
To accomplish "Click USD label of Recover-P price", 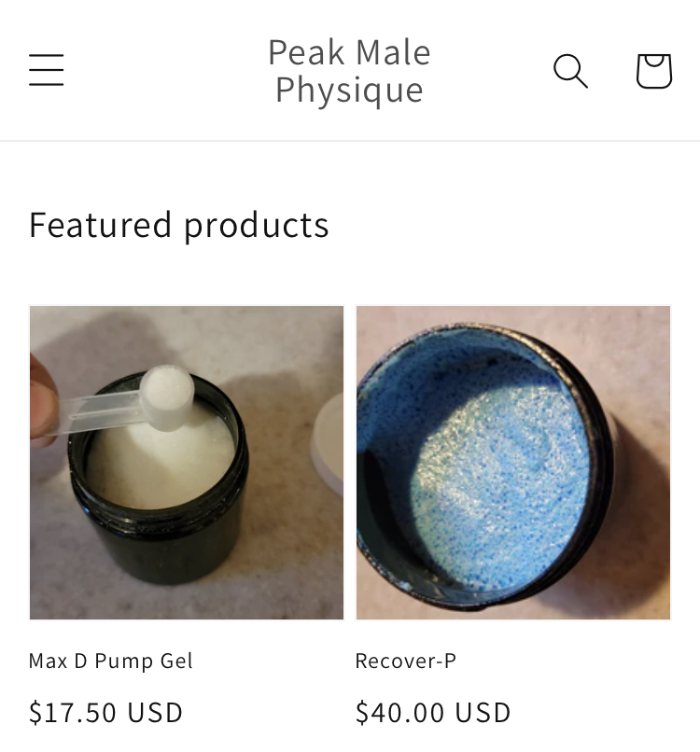I will point(483,712).
